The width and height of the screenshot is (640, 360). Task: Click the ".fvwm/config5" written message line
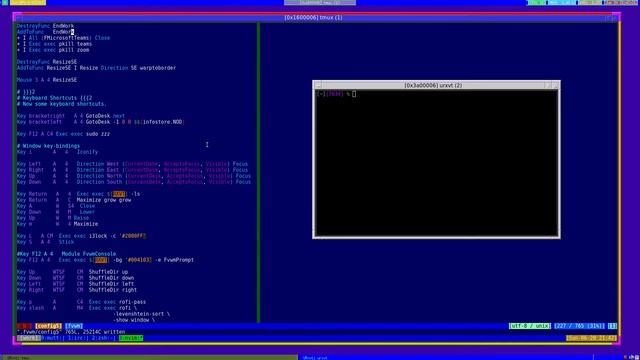click(x=71, y=332)
